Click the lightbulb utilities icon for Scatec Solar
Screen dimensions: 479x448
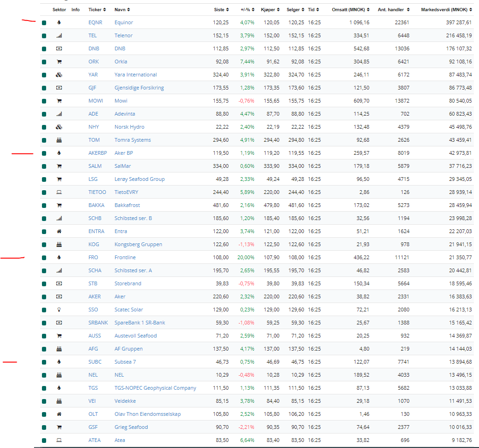59,310
